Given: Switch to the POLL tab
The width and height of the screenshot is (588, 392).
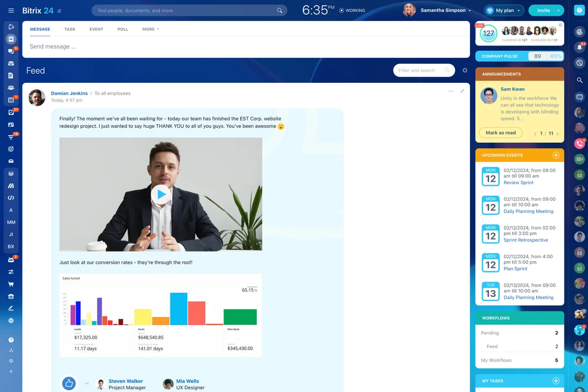Looking at the screenshot, I should pos(123,29).
